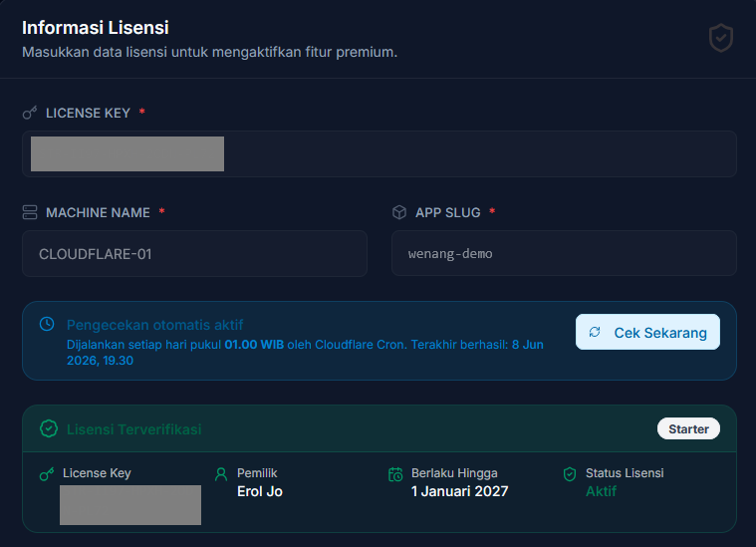Screen dimensions: 756x547
Task: Click the Cek Sekarang button
Action: 647,332
